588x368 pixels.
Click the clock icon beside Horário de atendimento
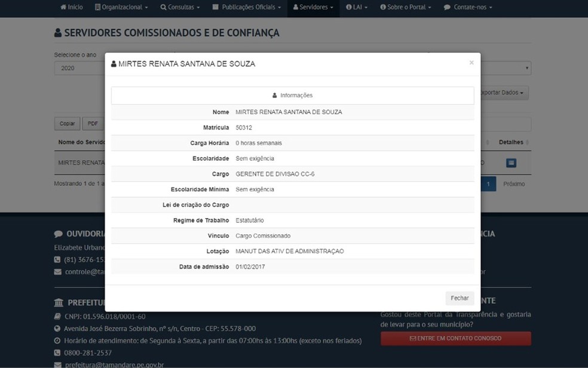pyautogui.click(x=57, y=341)
